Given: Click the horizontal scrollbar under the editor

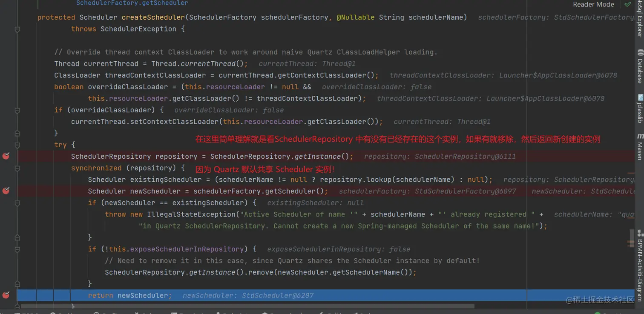Looking at the screenshot, I should click(x=247, y=306).
